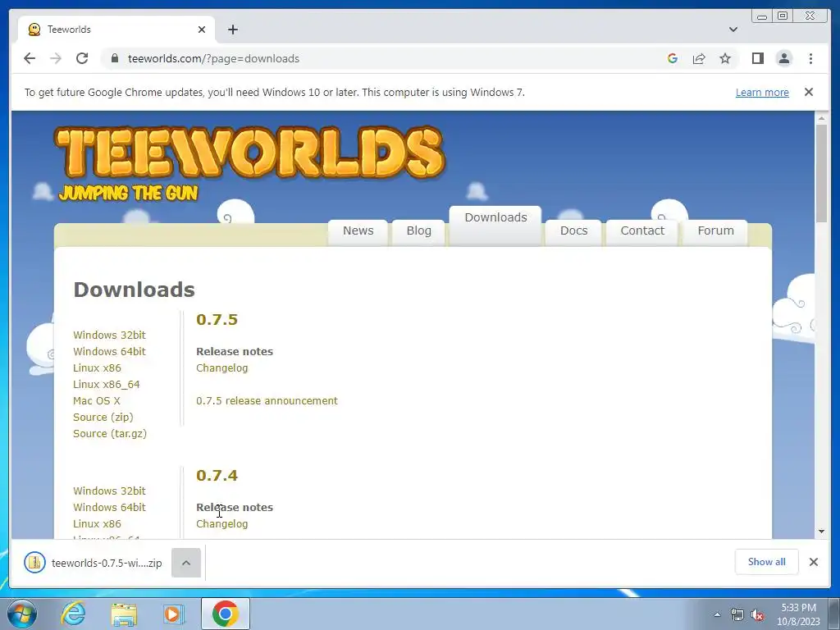Viewport: 840px width, 630px height.
Task: Download 0.7.5 Windows 64bit
Action: [109, 351]
